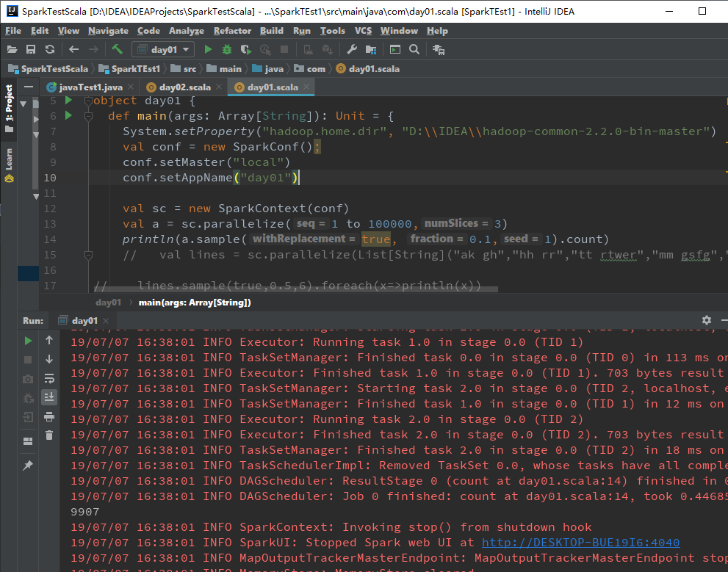
Task: Open the 1: Project side tool window tab
Action: (9, 108)
